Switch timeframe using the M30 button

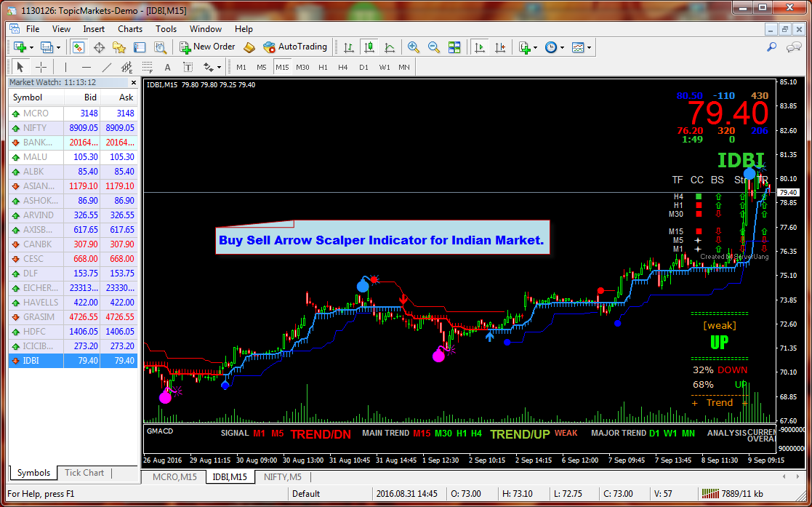click(303, 67)
